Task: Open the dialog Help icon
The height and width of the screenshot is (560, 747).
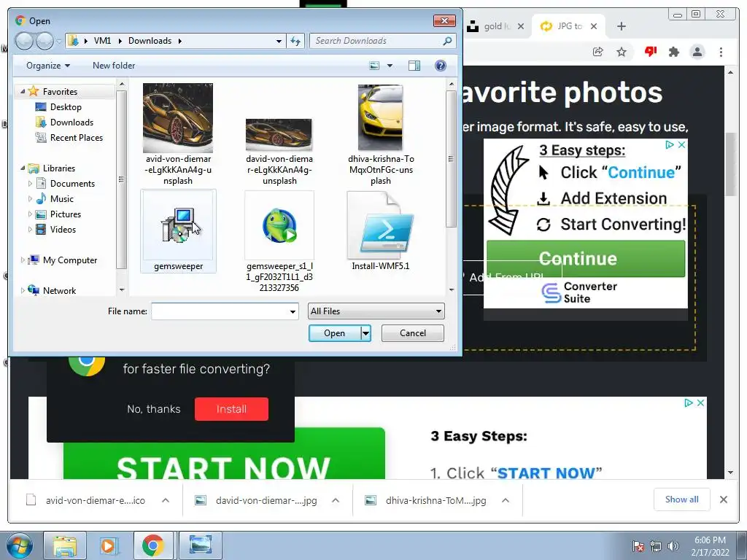Action: coord(441,66)
